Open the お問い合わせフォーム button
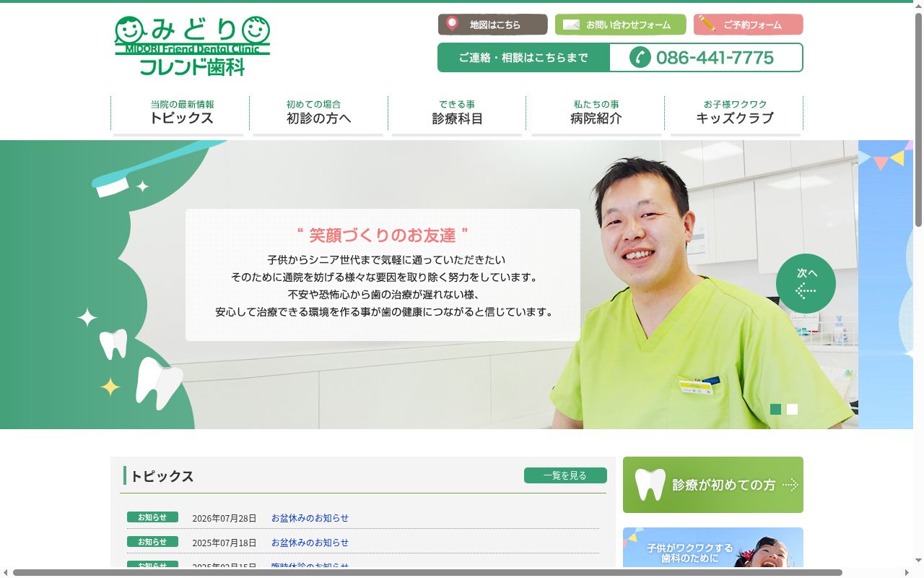 [x=621, y=25]
